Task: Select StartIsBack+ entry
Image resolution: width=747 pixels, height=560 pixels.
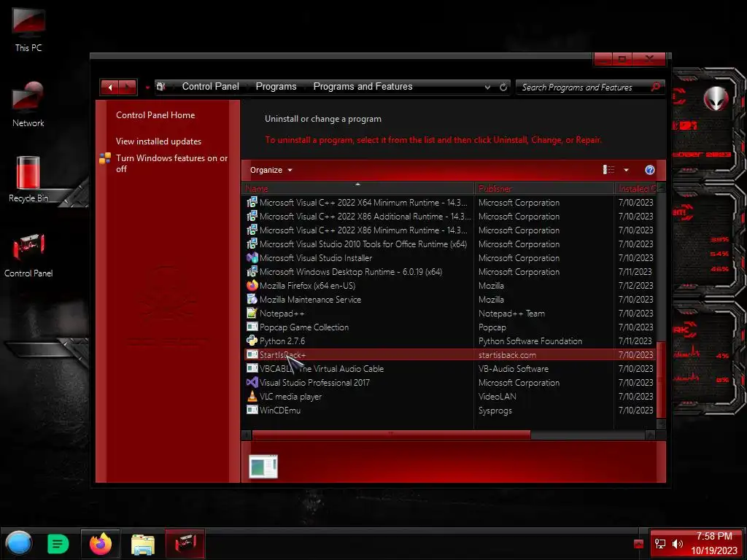Action: pos(449,355)
